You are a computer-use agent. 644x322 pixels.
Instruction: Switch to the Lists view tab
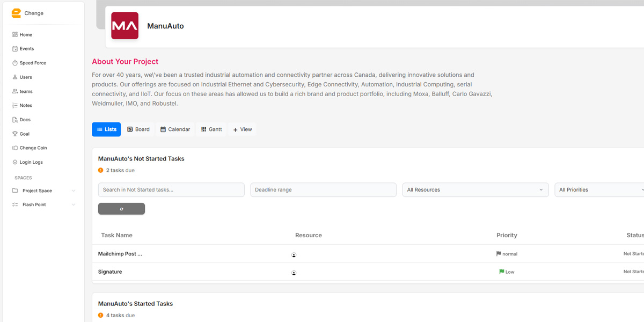[x=106, y=129]
